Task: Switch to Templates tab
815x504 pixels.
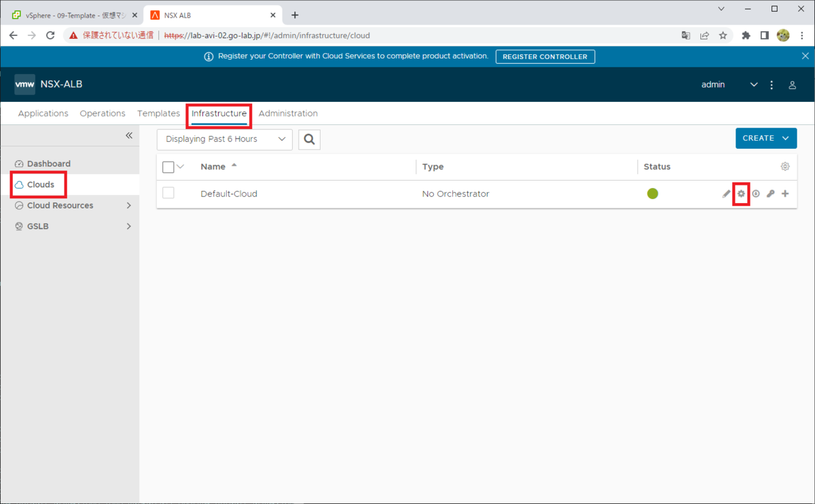Action: 158,113
